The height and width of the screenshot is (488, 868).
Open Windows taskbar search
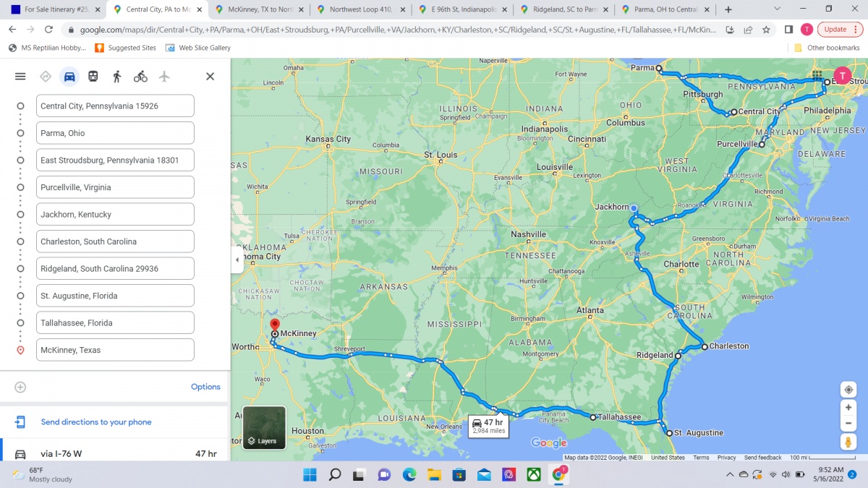point(334,474)
